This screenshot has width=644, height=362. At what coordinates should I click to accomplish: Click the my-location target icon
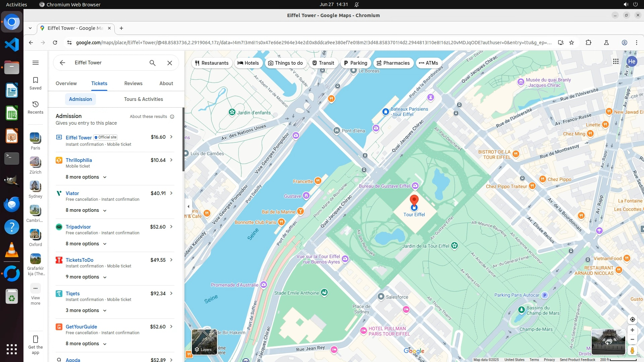[632, 319]
